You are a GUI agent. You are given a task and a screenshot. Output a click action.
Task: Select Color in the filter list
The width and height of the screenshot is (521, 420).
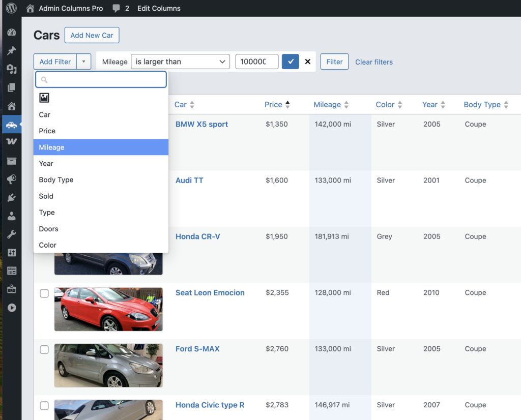48,245
